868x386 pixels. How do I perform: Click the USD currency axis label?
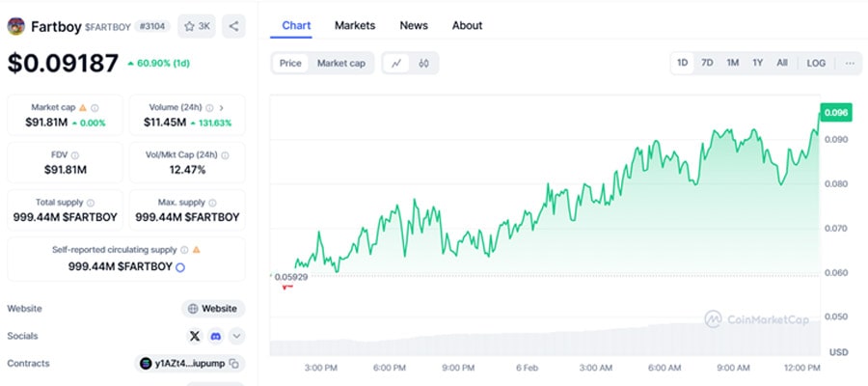838,352
